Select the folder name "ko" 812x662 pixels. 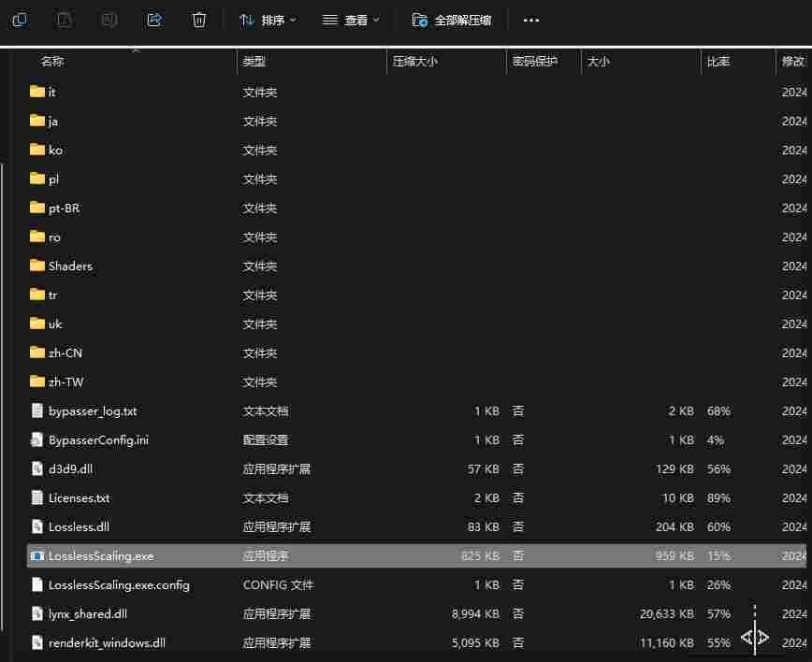pyautogui.click(x=55, y=151)
